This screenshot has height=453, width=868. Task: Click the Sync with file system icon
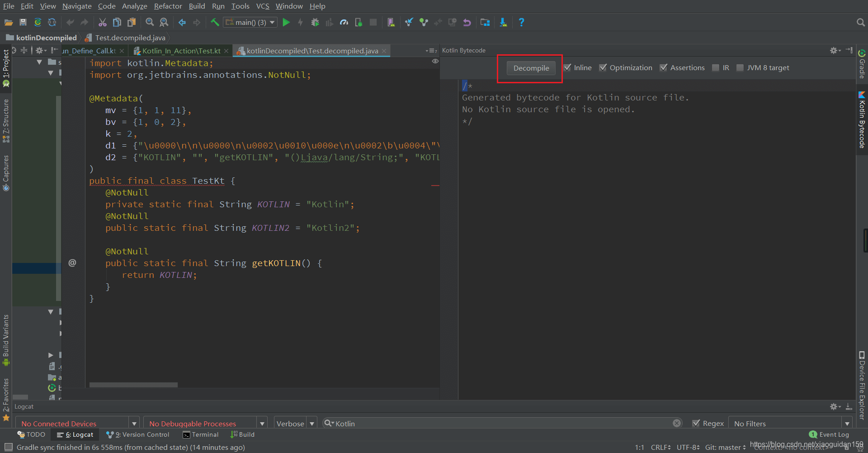38,22
